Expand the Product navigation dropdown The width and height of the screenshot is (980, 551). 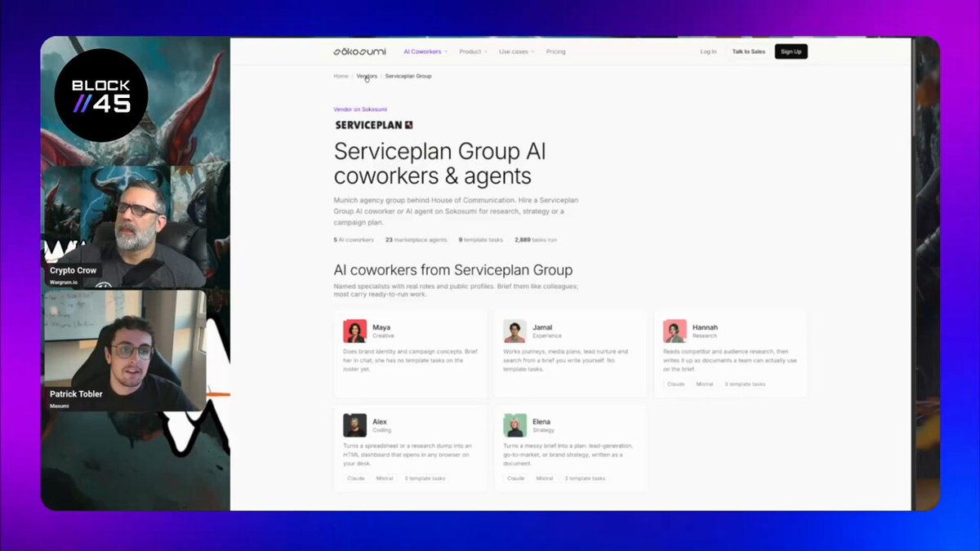point(473,51)
